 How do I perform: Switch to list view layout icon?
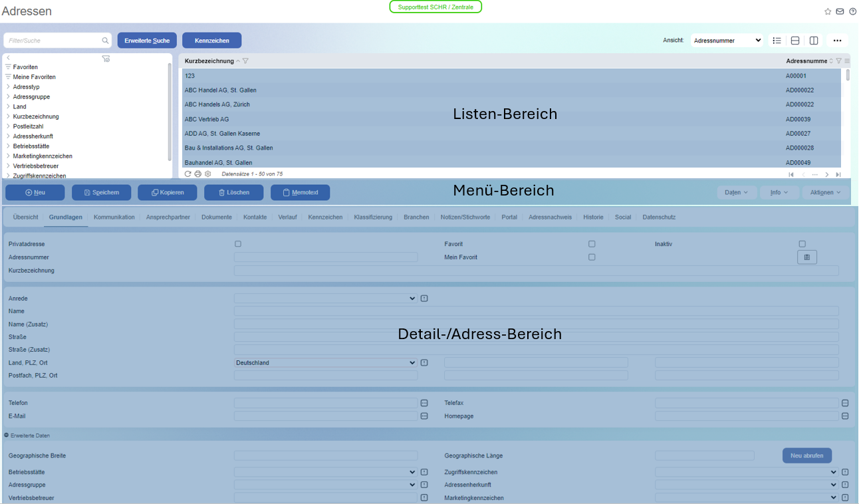pyautogui.click(x=777, y=41)
